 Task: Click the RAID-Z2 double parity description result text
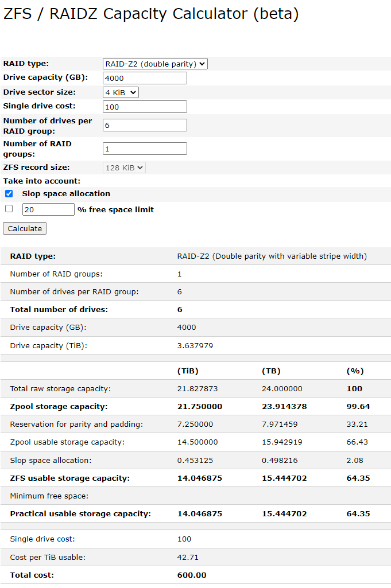272,256
